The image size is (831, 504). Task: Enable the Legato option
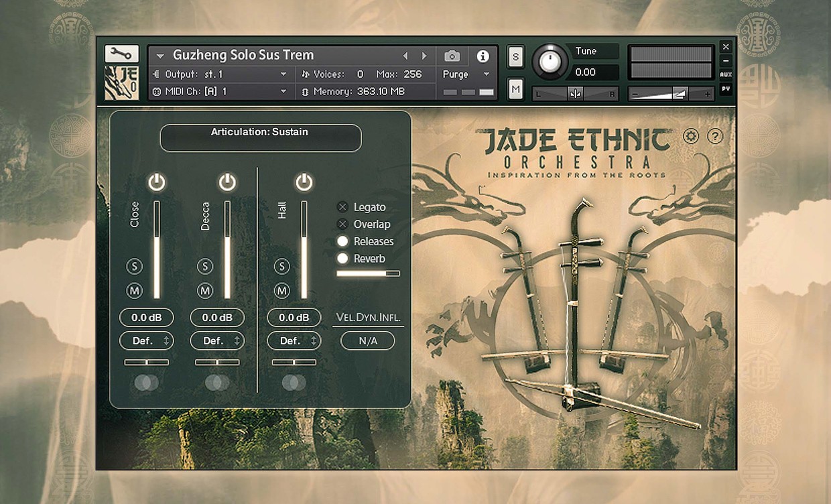click(x=342, y=206)
